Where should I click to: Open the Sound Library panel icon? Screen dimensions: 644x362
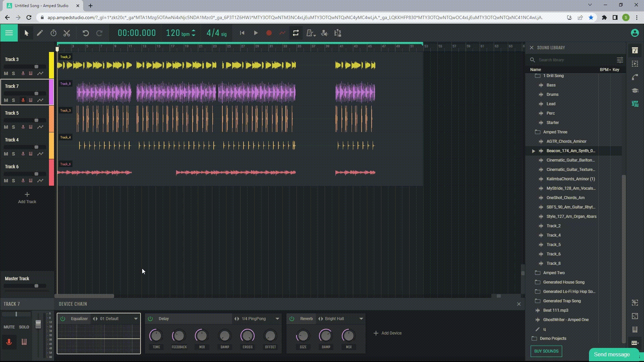tap(635, 50)
